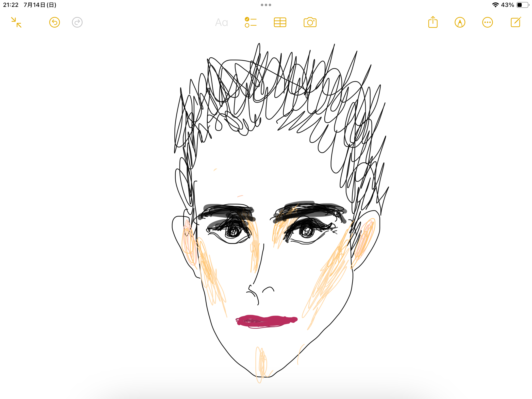Viewport: 532px width, 399px height.
Task: Collapse the note from full screen
Action: (x=16, y=22)
